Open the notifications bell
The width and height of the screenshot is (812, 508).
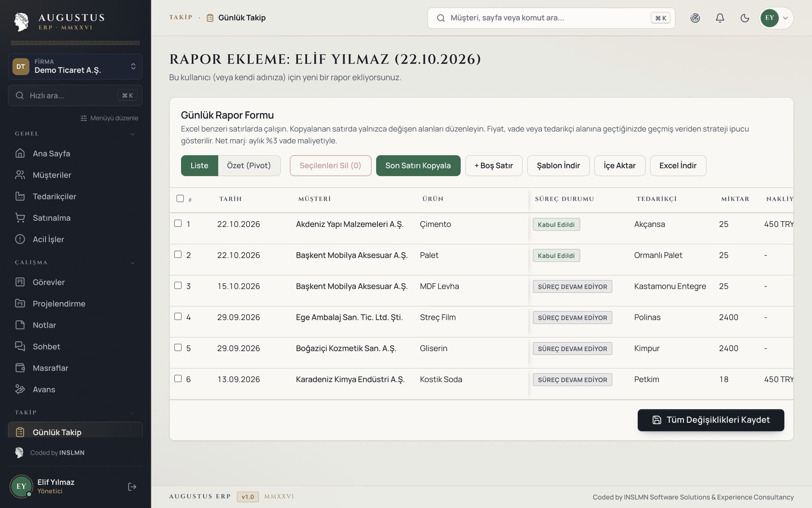coord(720,18)
